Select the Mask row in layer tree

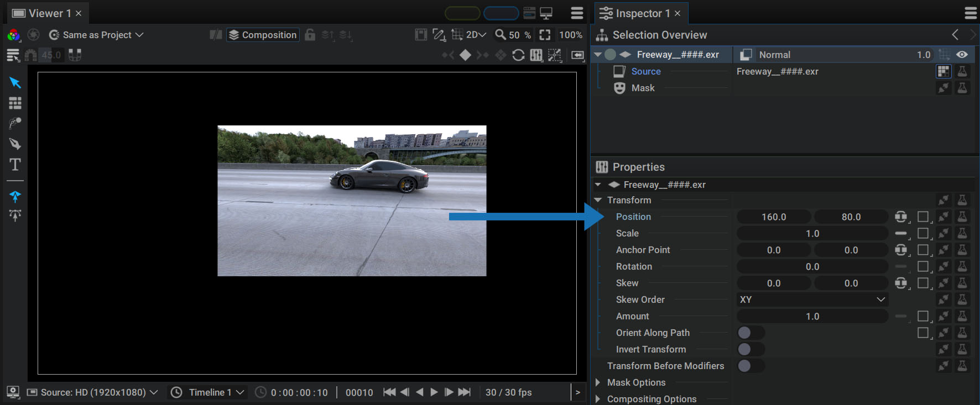(643, 88)
